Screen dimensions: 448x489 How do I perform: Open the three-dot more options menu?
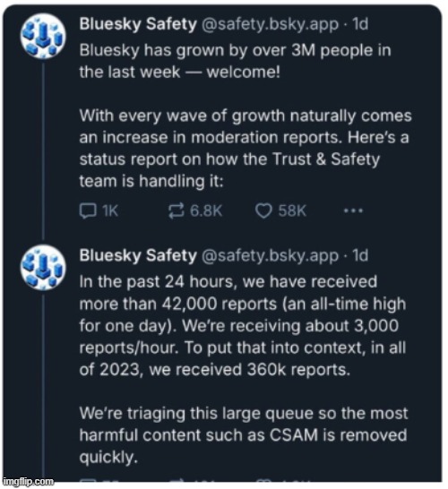pos(353,210)
